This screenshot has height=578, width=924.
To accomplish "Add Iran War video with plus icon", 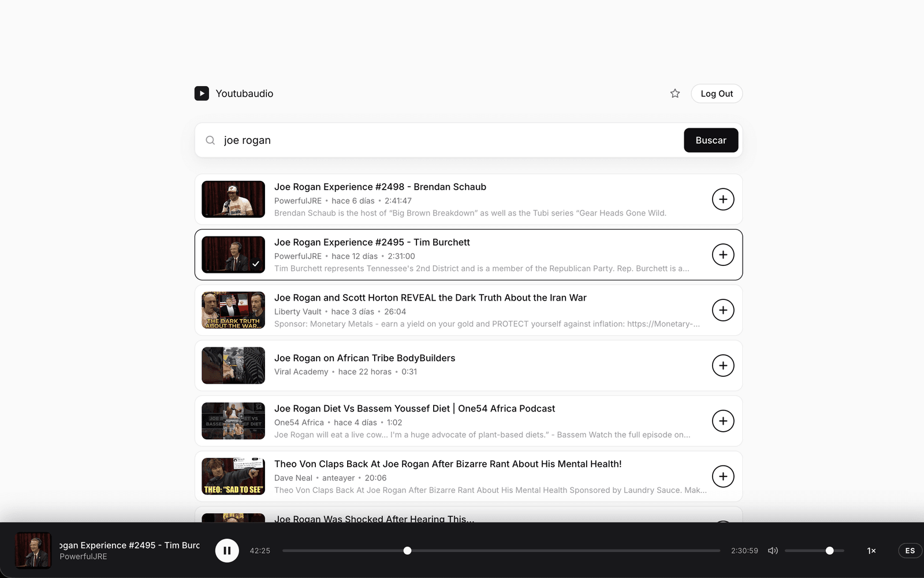I will pos(722,310).
